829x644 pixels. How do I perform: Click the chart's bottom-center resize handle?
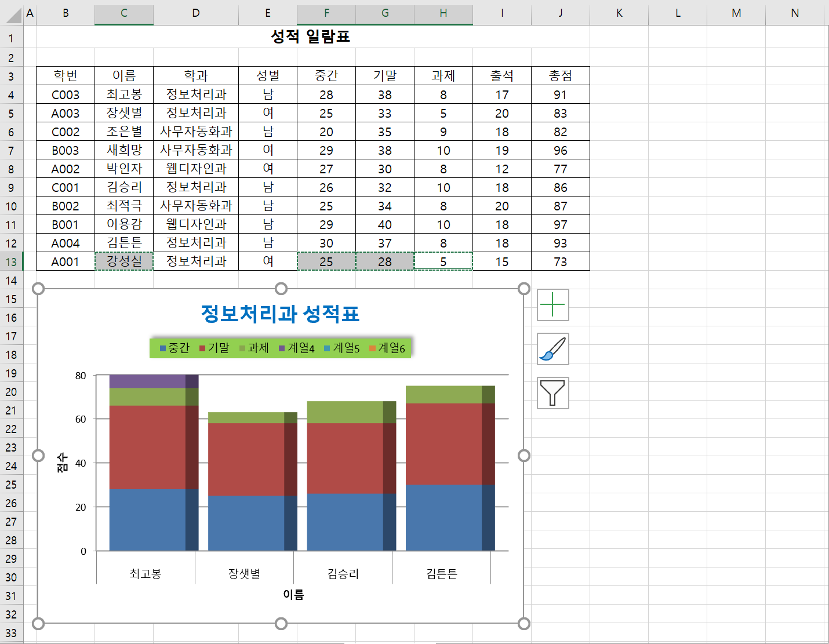tap(281, 623)
